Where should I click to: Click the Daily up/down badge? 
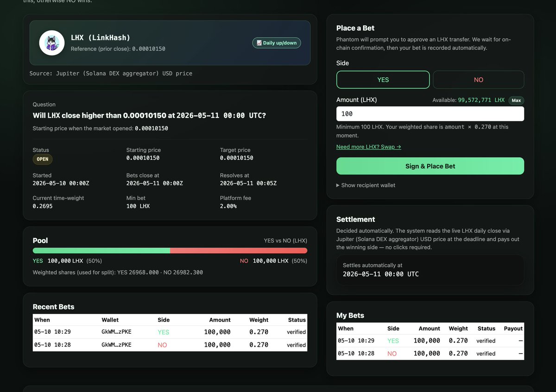pos(277,43)
